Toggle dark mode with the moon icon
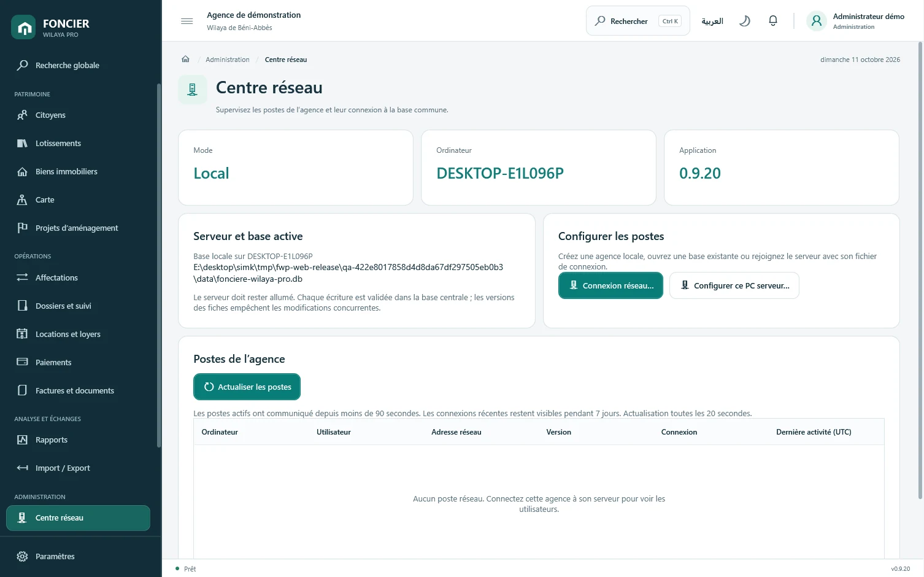The height and width of the screenshot is (577, 924). click(745, 21)
